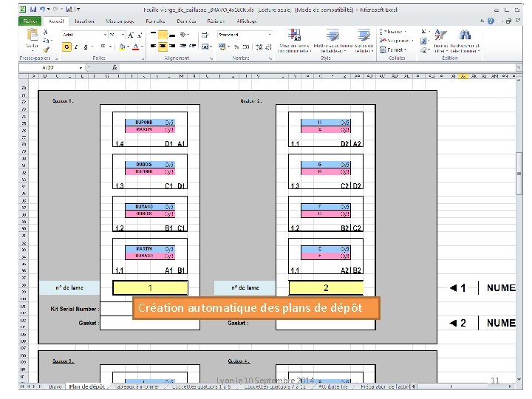Click the AutoSum sigma icon

point(423,32)
